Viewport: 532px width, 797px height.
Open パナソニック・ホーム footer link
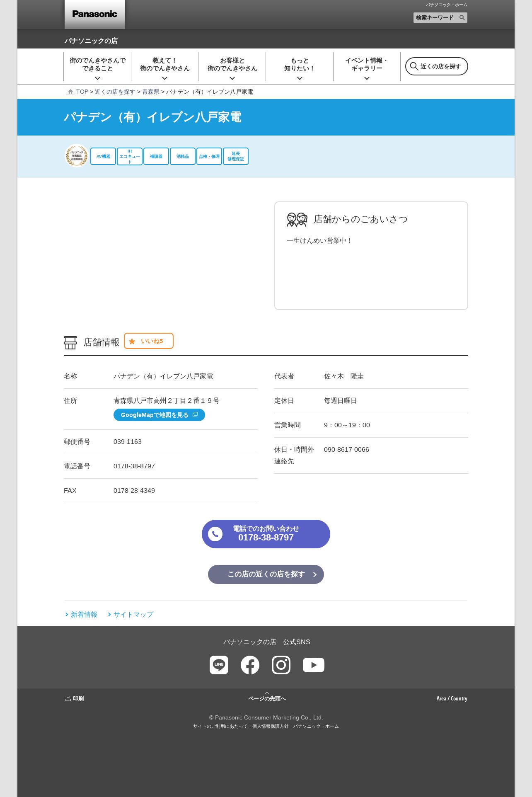click(x=316, y=726)
